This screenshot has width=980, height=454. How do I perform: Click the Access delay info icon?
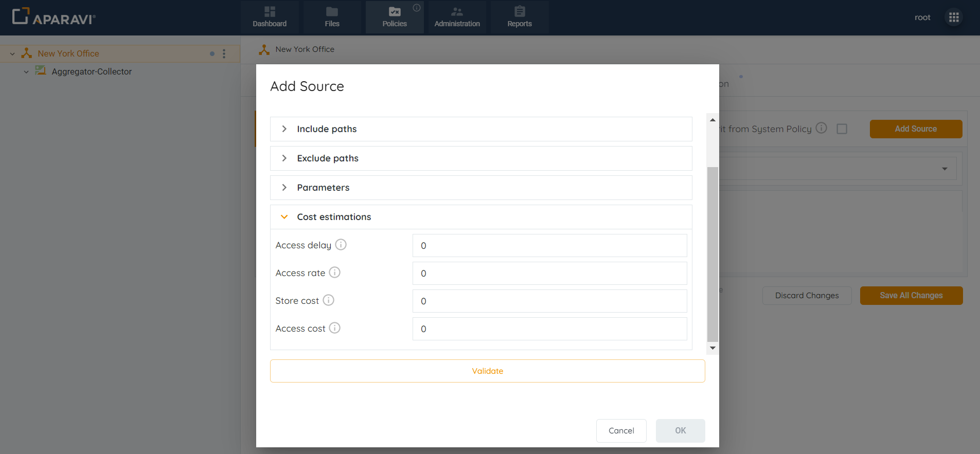click(341, 245)
